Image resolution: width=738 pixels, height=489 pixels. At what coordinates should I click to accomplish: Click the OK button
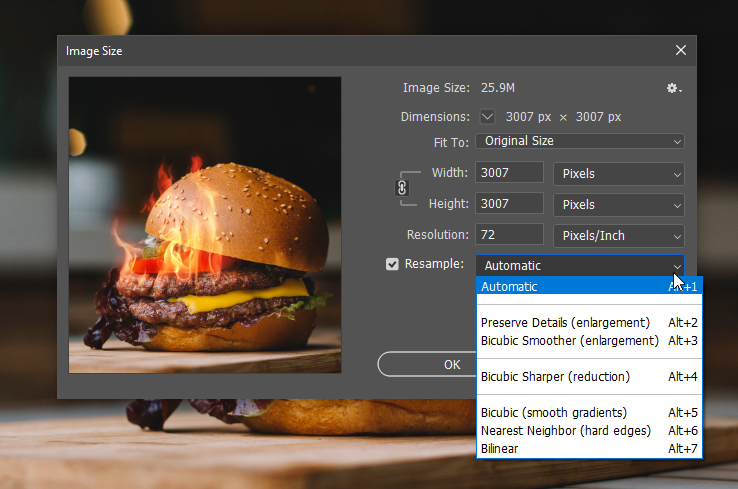click(427, 364)
